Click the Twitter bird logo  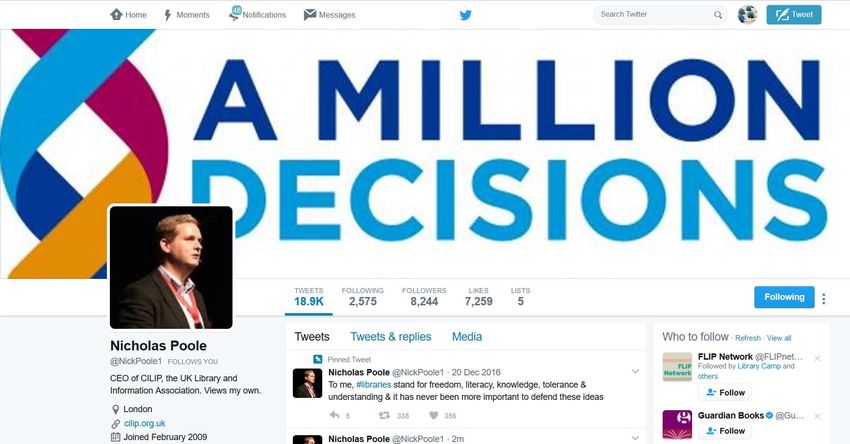(x=465, y=15)
